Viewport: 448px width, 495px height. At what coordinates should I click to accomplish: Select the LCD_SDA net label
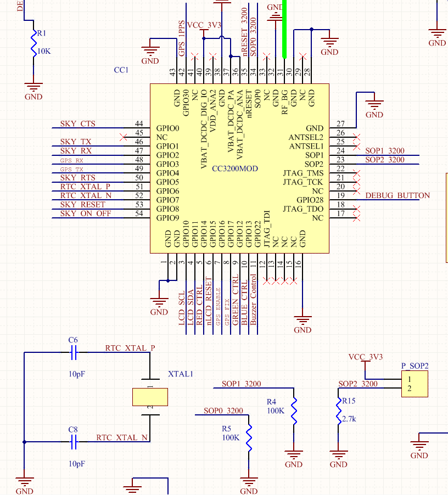[191, 307]
